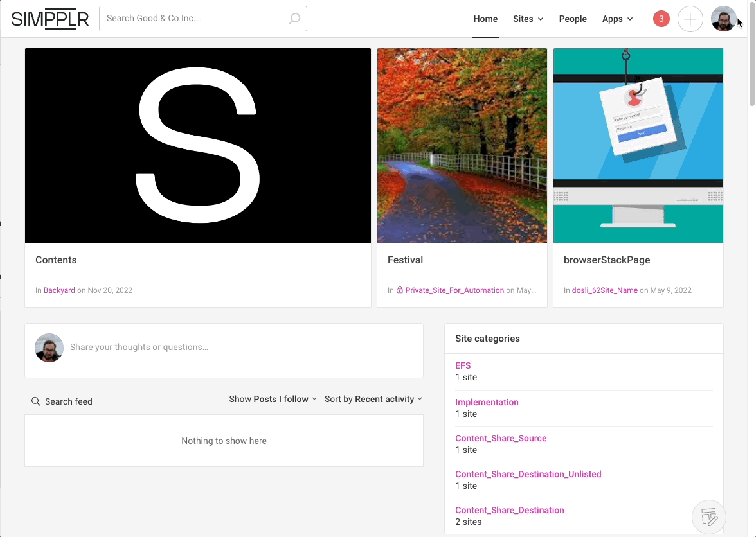This screenshot has width=756, height=537.
Task: Click the feedback notepad icon at bottom right
Action: coord(709,516)
